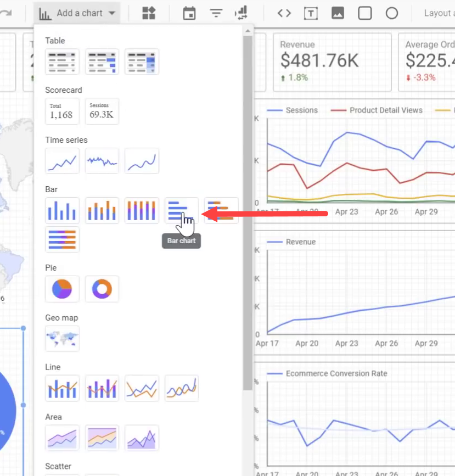Select the 100% stacked column chart
Image resolution: width=455 pixels, height=476 pixels.
click(142, 210)
